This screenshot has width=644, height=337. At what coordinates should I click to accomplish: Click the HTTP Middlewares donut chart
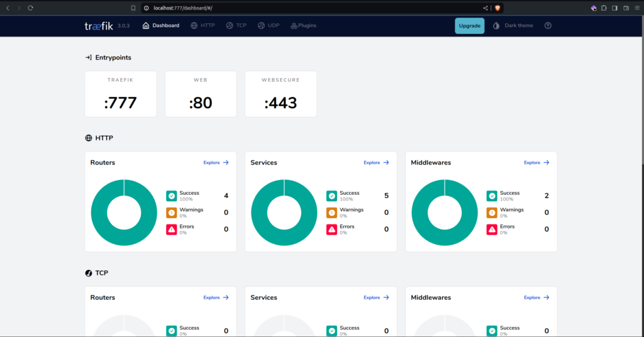tap(445, 213)
